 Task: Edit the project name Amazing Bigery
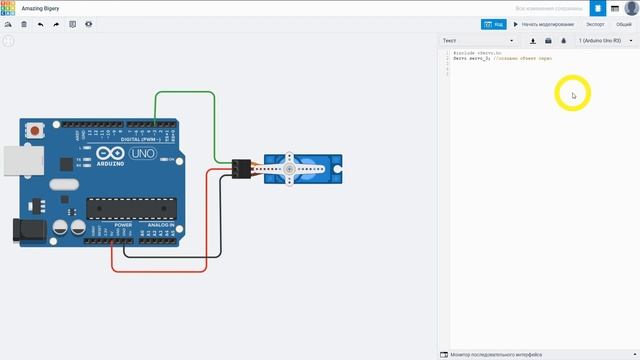[40, 8]
